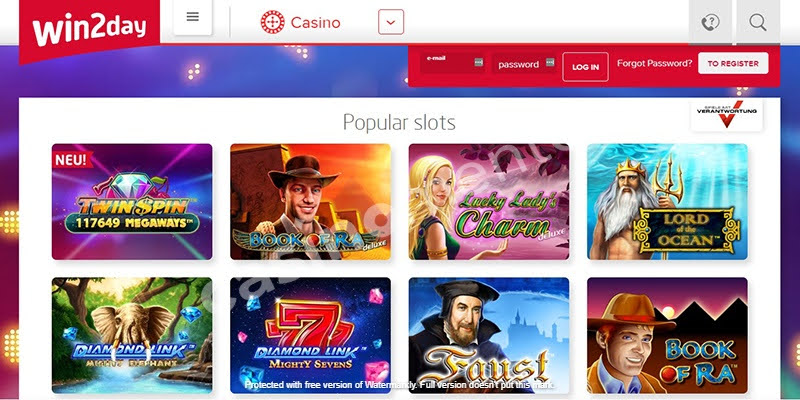Select the Lord of the Ocean game
This screenshot has width=800, height=400.
667,202
